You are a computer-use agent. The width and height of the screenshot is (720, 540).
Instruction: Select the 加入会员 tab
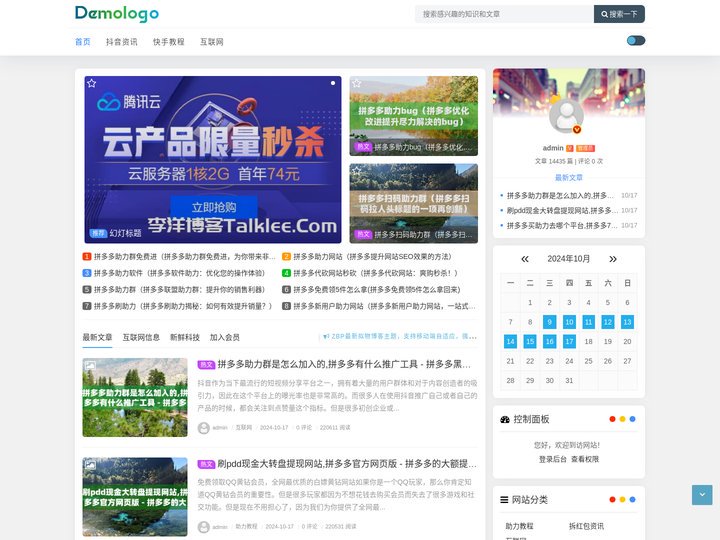(x=225, y=338)
